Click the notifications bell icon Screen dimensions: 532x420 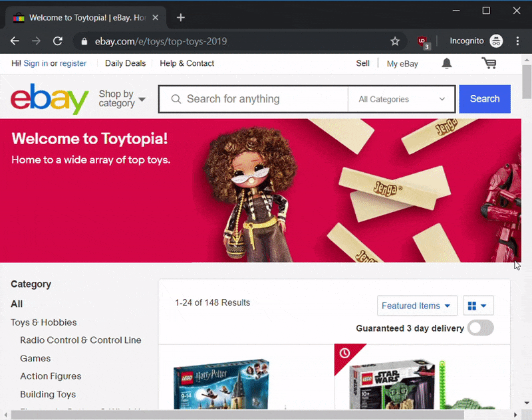click(447, 63)
